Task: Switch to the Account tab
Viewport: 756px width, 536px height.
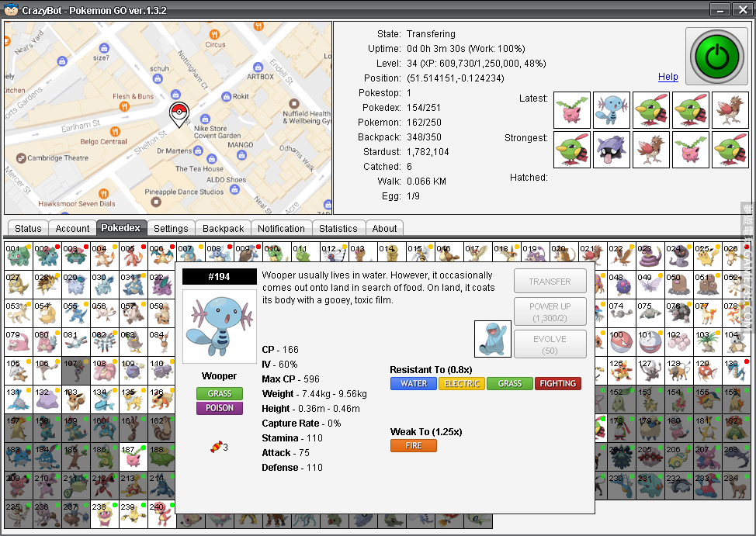Action: 72,229
